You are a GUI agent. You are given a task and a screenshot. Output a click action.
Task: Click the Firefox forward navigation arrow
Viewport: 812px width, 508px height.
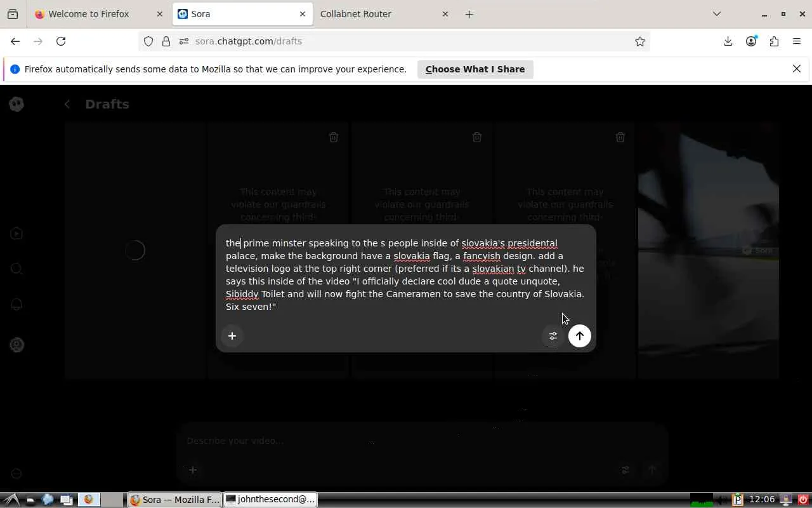[x=38, y=41]
